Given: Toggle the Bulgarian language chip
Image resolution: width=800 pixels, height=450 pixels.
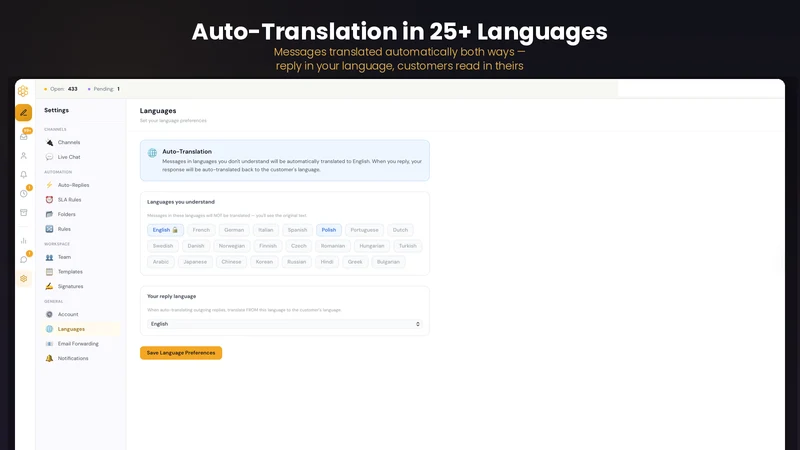Looking at the screenshot, I should [388, 262].
